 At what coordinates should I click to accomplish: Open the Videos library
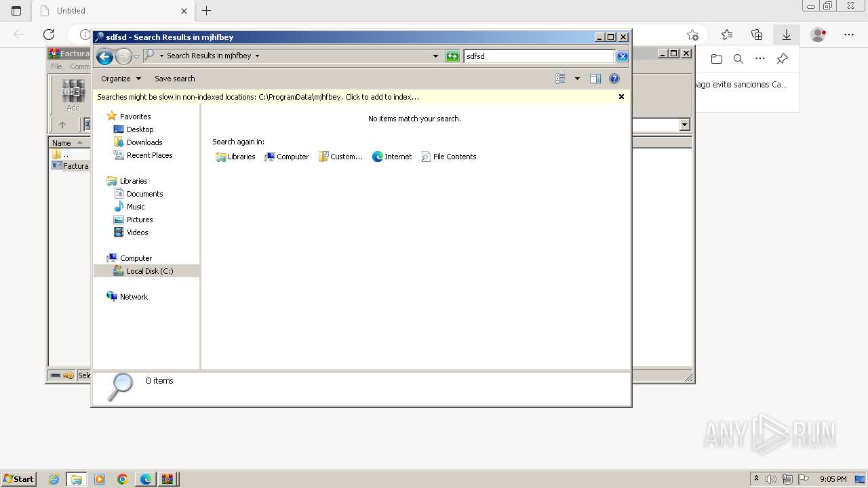point(131,232)
